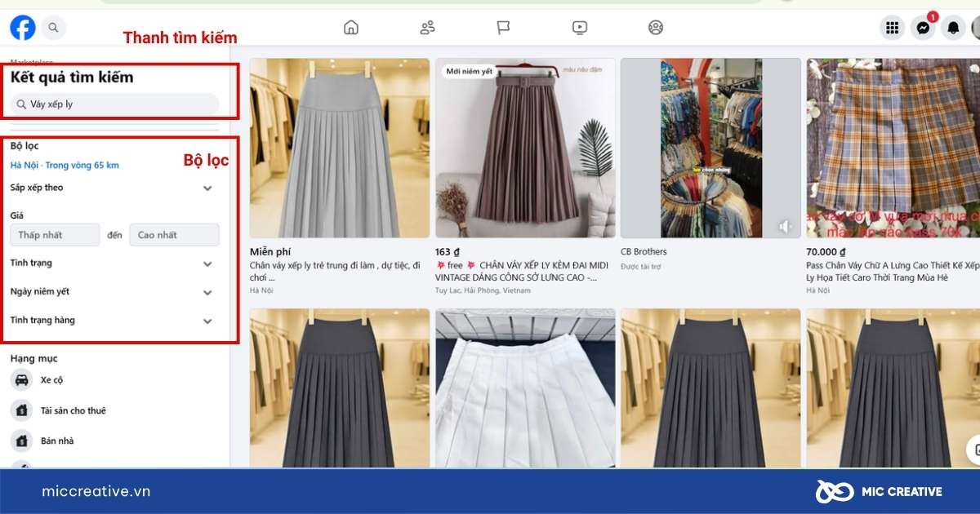Open the Pass Chân Váy Chữ A listing title
980x514 pixels.
point(893,271)
